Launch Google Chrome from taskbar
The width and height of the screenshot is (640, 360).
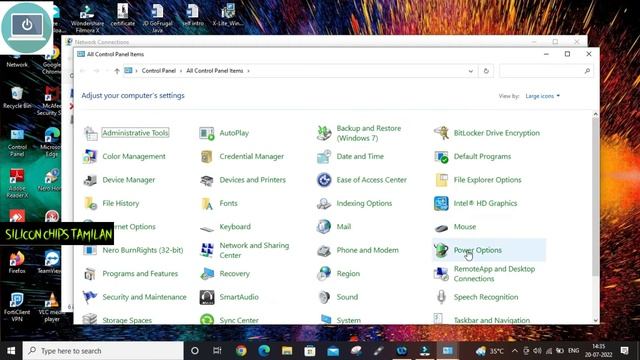click(x=241, y=351)
